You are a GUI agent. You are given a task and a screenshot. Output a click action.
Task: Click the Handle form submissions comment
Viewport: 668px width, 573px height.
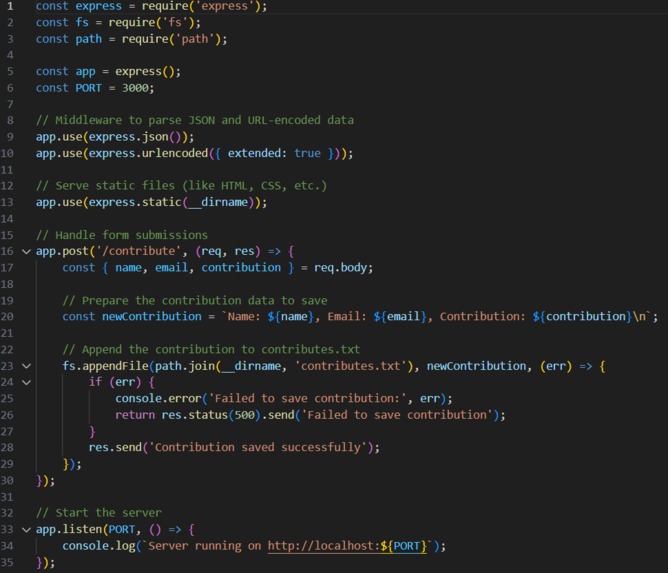pos(122,235)
